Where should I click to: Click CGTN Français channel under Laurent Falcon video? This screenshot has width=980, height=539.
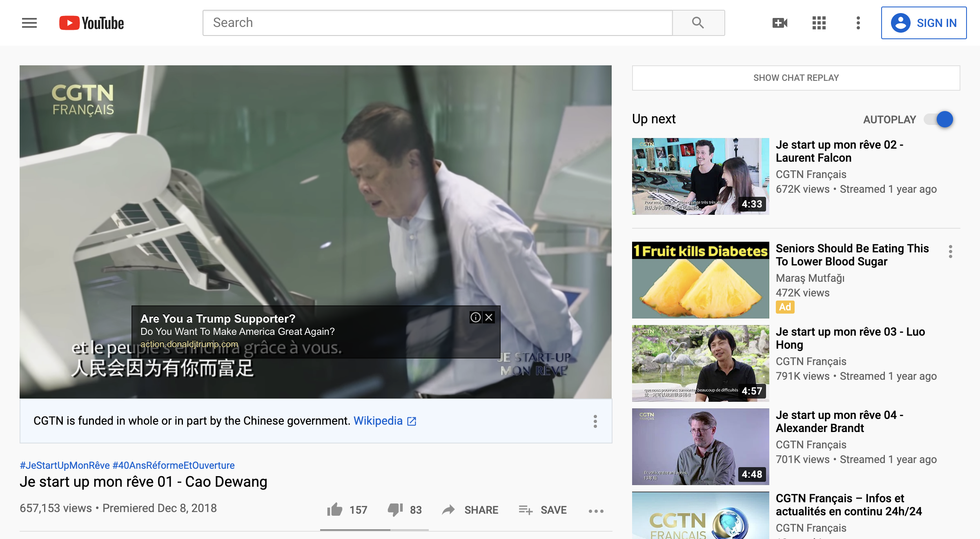811,174
